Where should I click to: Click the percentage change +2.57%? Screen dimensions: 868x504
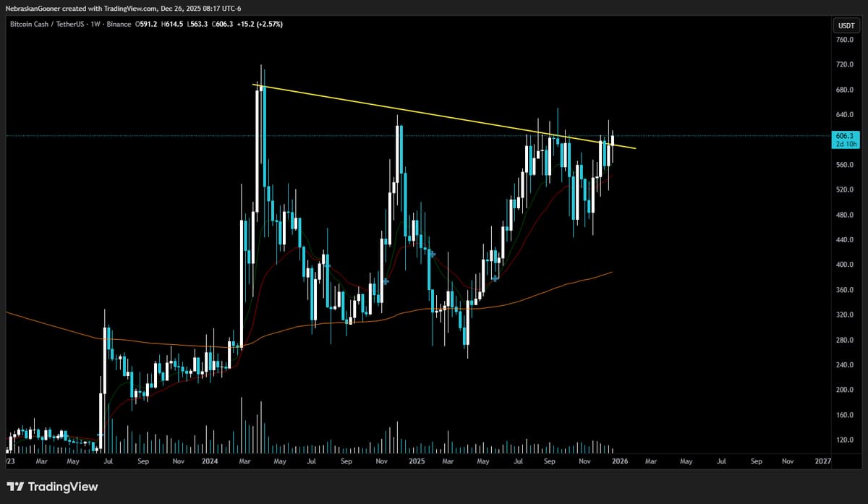pyautogui.click(x=272, y=24)
